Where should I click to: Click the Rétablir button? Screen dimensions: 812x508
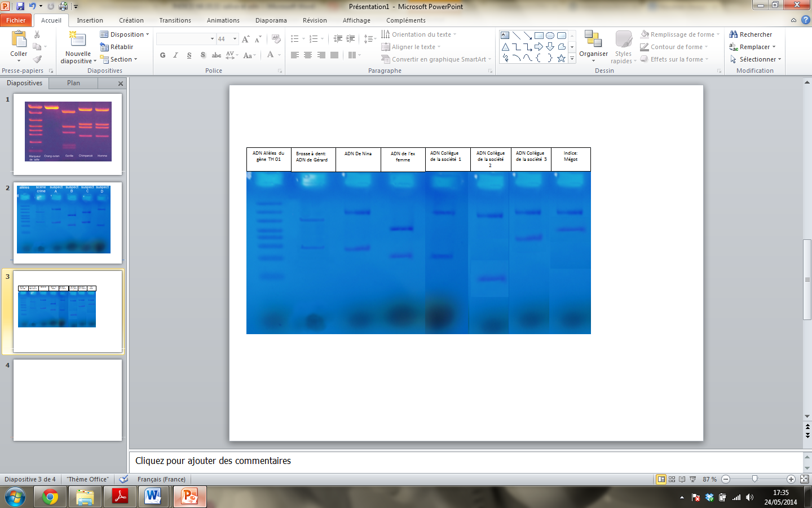[117, 47]
